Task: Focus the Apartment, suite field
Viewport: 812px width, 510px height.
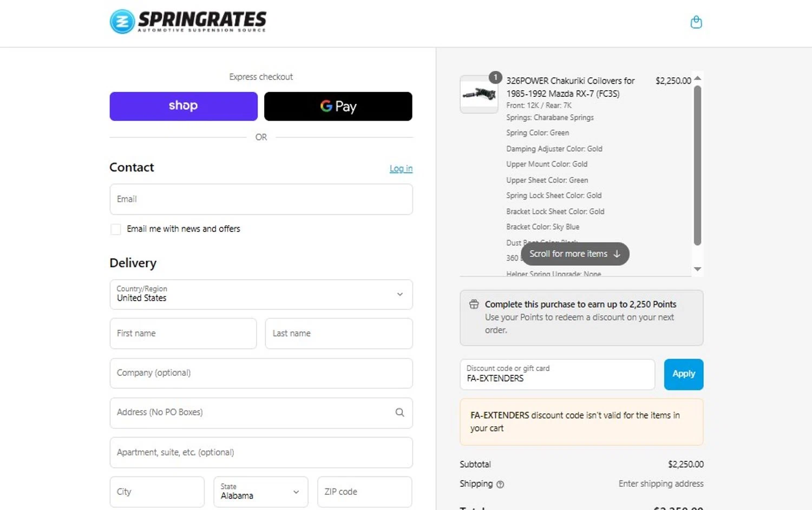Action: click(x=261, y=452)
